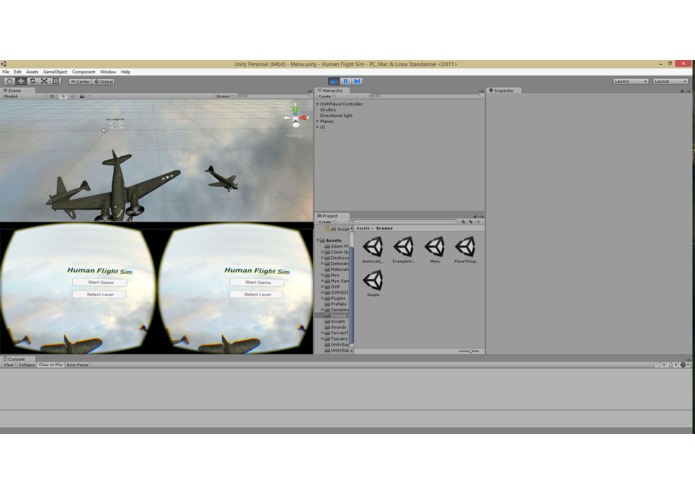This screenshot has width=695, height=494.
Task: Open the Edit menu
Action: (17, 72)
